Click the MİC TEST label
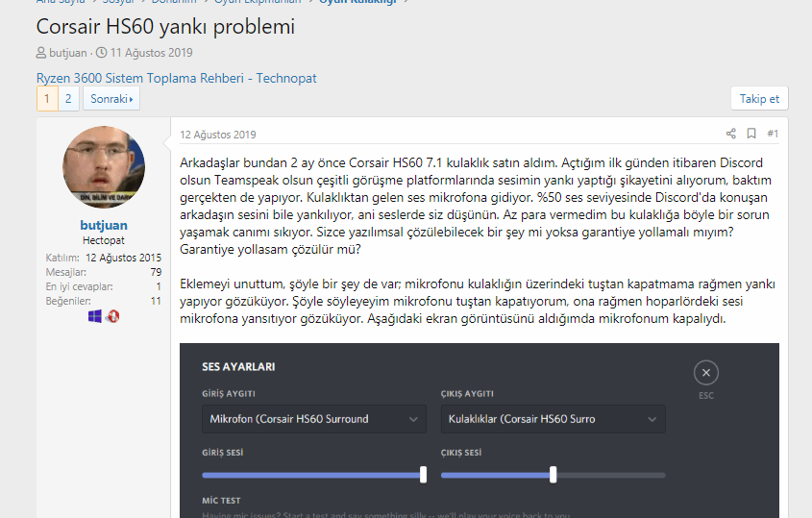 click(x=221, y=501)
